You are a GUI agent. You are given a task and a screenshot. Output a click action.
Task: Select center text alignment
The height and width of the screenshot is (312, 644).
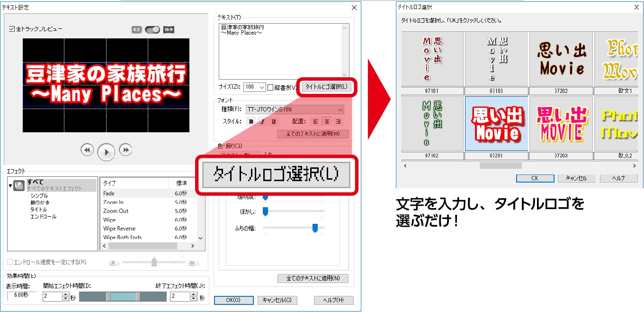[327, 122]
